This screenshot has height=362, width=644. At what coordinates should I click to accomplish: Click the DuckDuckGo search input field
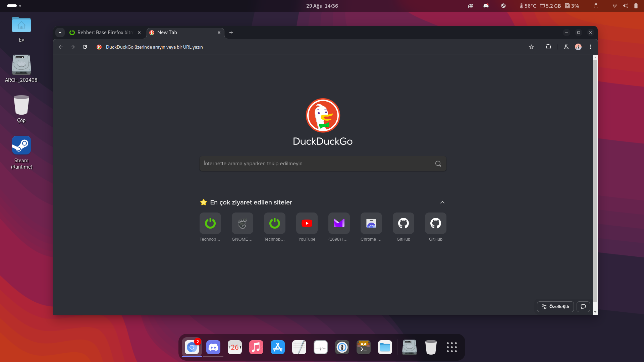[315, 164]
